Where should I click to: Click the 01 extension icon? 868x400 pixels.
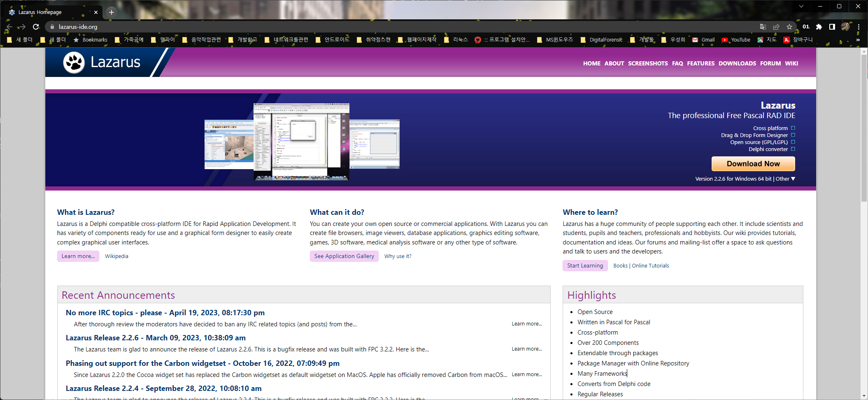click(806, 27)
